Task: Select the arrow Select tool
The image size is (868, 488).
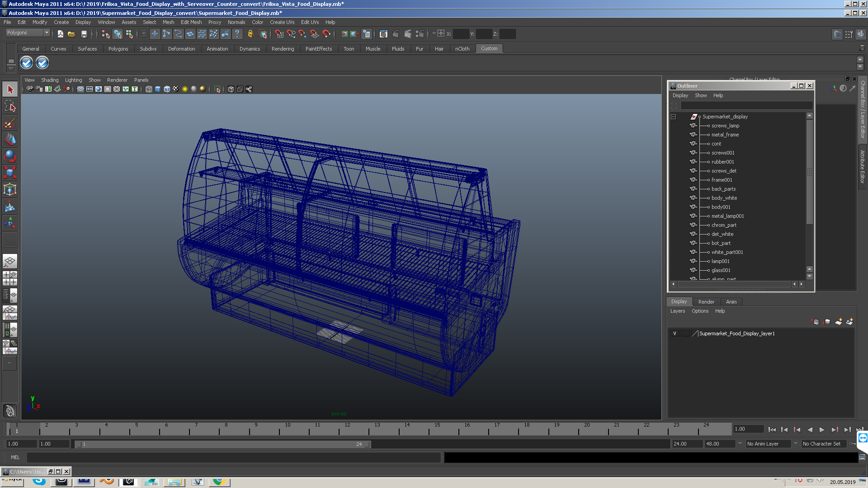Action: point(10,89)
